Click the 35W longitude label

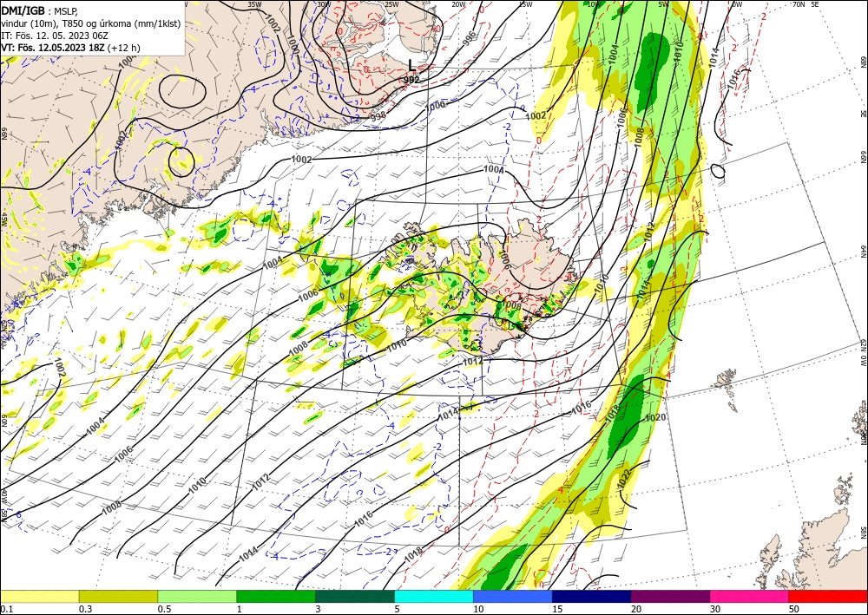(x=254, y=3)
